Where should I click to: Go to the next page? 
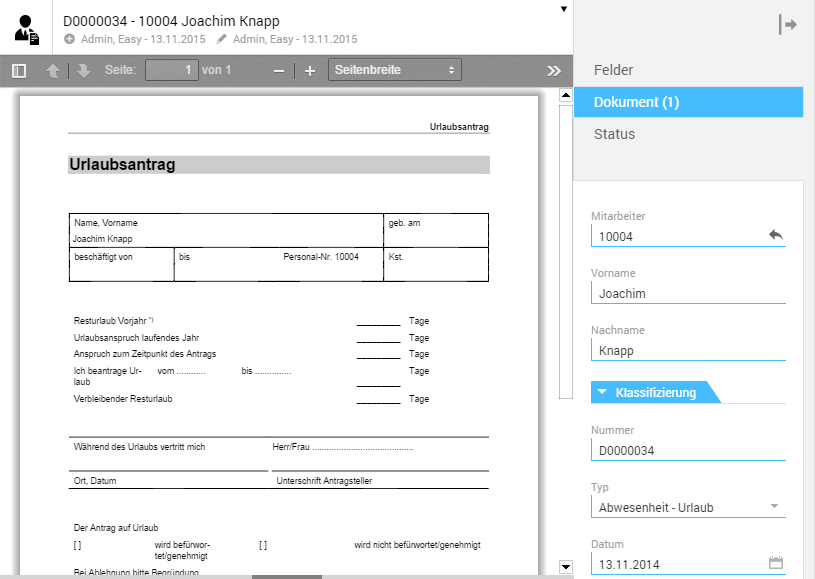click(x=84, y=70)
